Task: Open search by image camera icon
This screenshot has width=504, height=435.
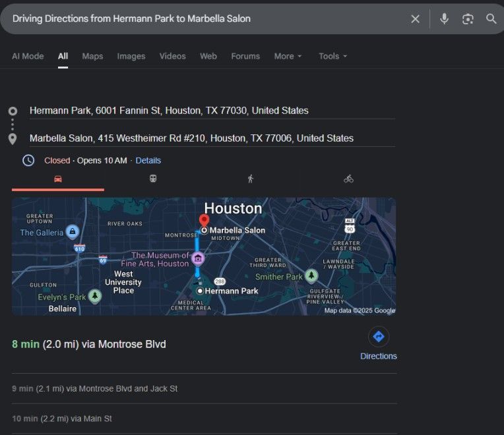Action: tap(468, 19)
